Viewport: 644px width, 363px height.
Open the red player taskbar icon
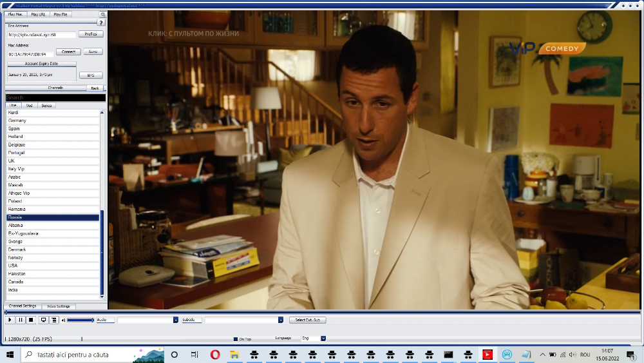(488, 355)
